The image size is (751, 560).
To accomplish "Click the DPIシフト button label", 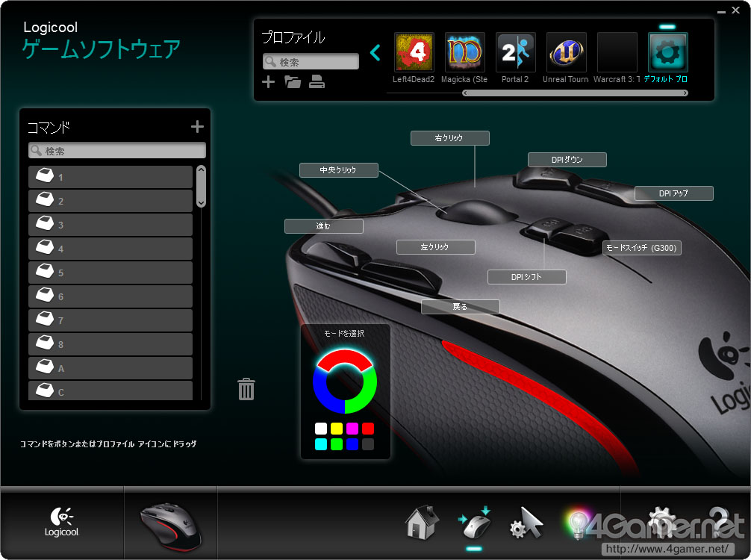I will [527, 277].
